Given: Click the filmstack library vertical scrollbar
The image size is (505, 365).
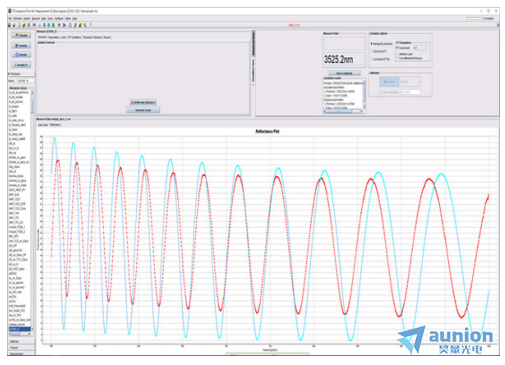Looking at the screenshot, I should (x=32, y=210).
